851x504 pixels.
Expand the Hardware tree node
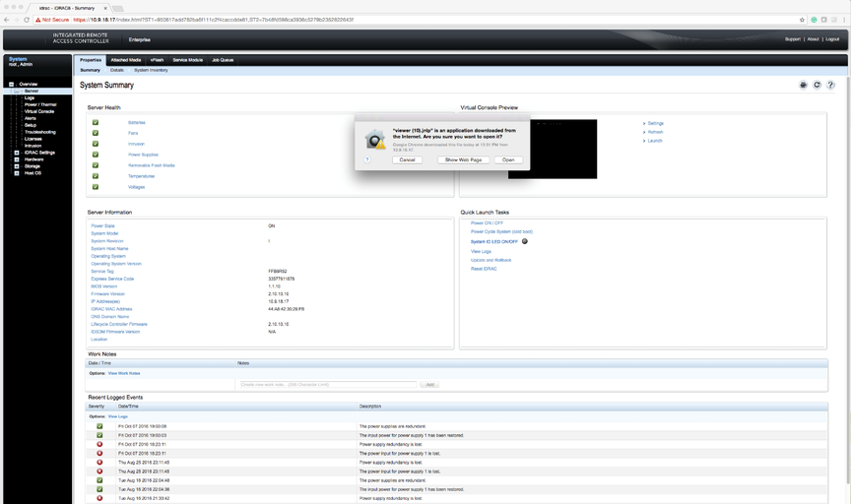tap(17, 159)
